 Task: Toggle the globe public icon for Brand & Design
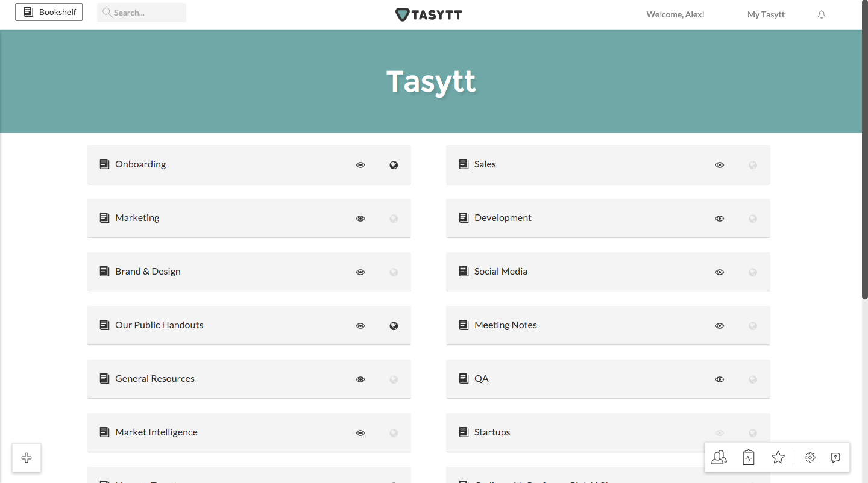click(x=394, y=272)
